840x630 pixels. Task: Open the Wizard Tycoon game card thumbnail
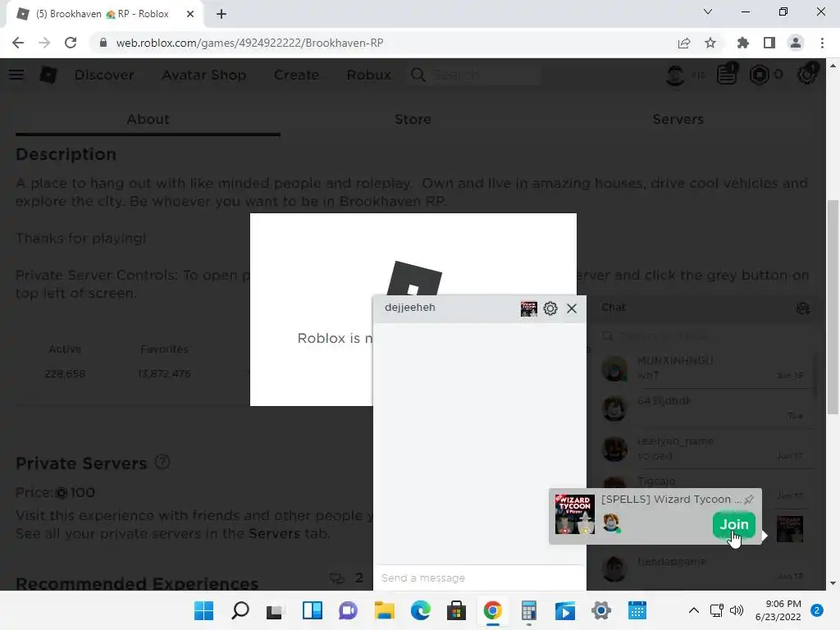point(574,514)
